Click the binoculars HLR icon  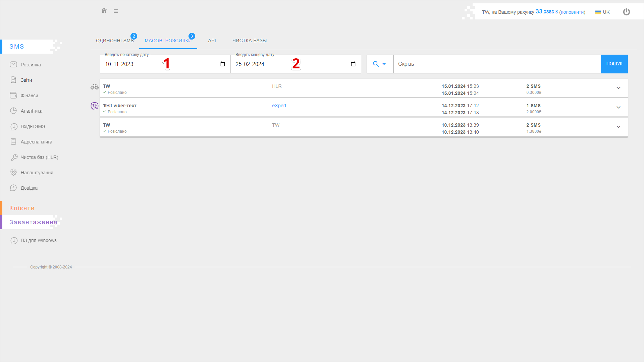click(x=94, y=87)
